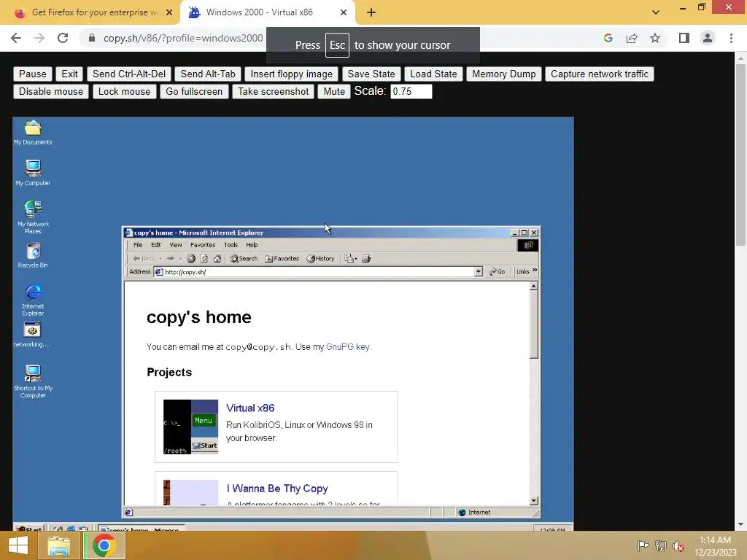Click the Load State button
The image size is (747, 560).
[433, 74]
